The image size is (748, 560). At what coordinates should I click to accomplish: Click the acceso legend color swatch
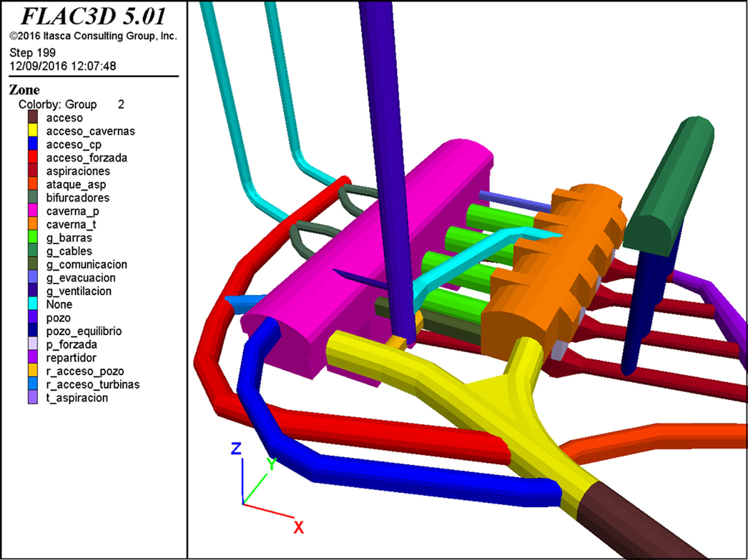[33, 117]
